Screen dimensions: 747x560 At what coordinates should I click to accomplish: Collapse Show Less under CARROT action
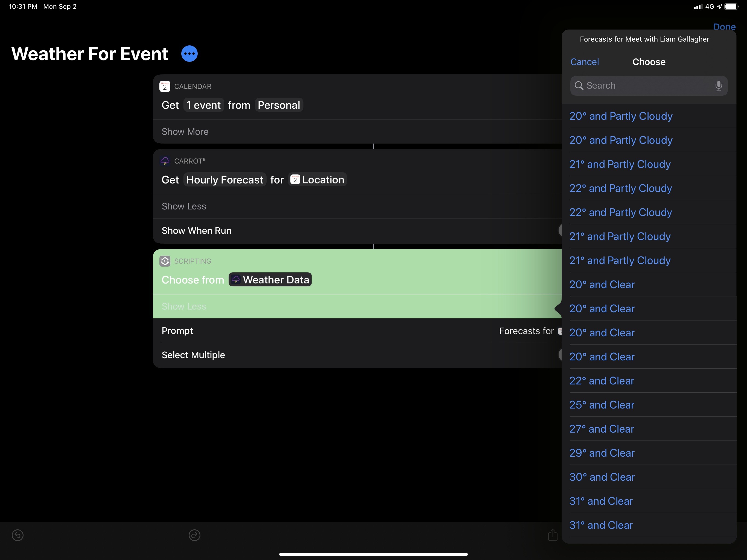184,206
